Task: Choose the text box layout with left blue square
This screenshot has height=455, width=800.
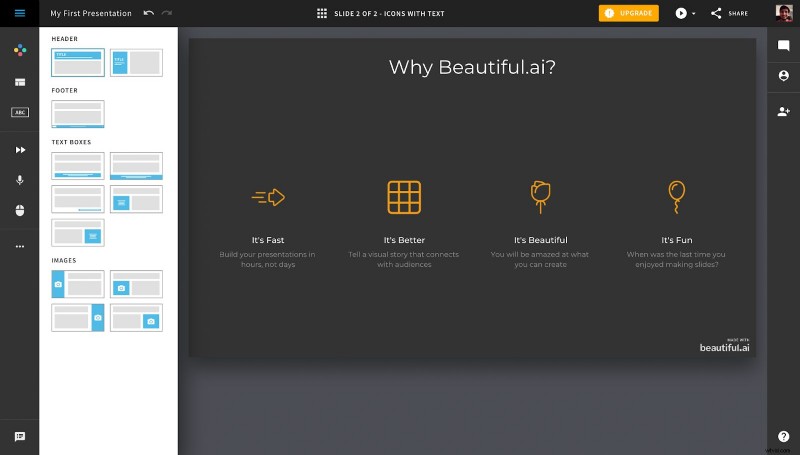Action: 136,199
